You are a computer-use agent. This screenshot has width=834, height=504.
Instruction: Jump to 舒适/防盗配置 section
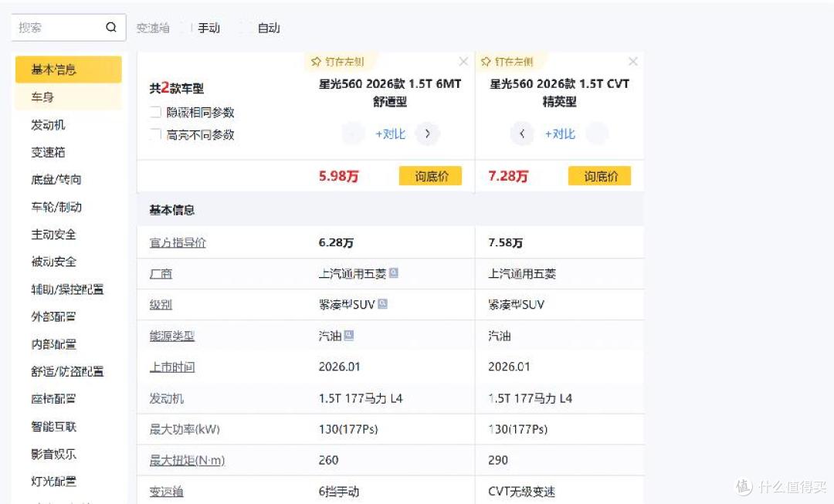67,371
